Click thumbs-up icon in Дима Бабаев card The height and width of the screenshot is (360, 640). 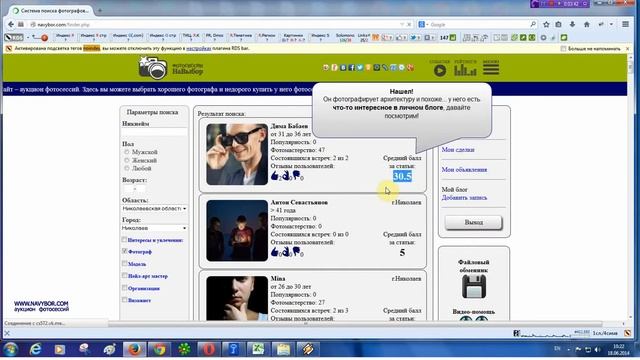click(x=275, y=176)
